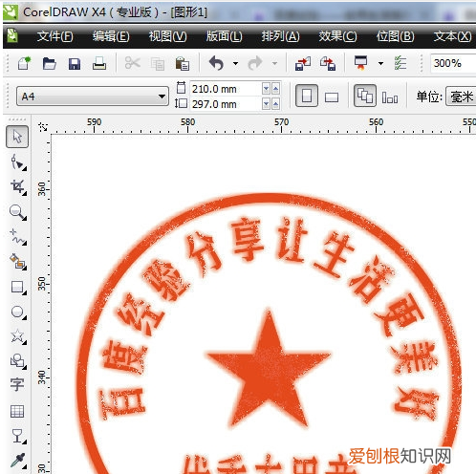Select the Shape edit tool
The width and height of the screenshot is (476, 474).
pos(17,162)
